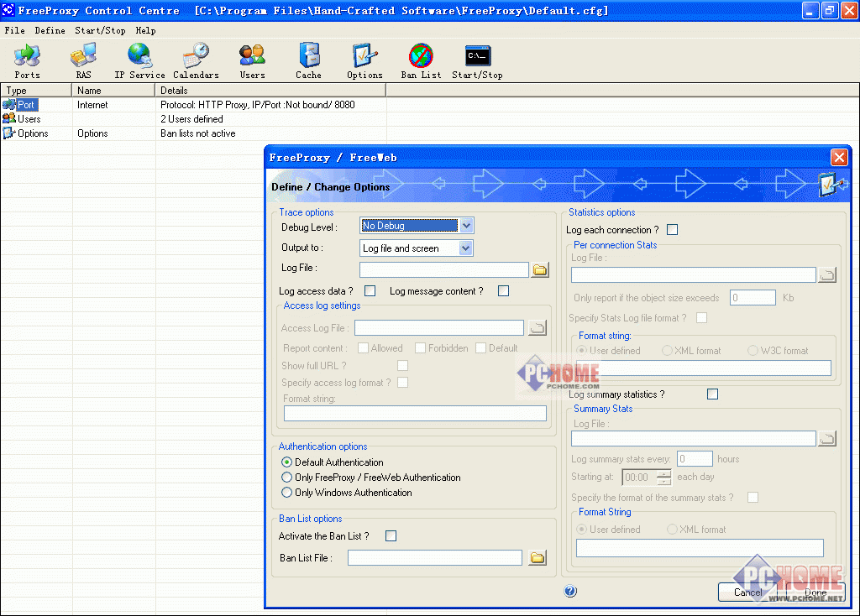Viewport: 860px width, 616px height.
Task: Open the RAS toolbar icon
Action: pos(83,60)
